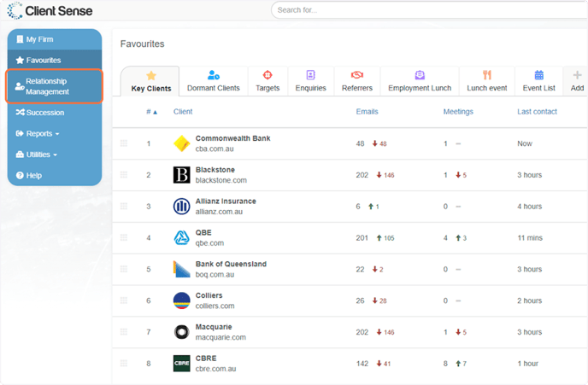
Task: Click the qbe.com domain text
Action: (x=209, y=243)
